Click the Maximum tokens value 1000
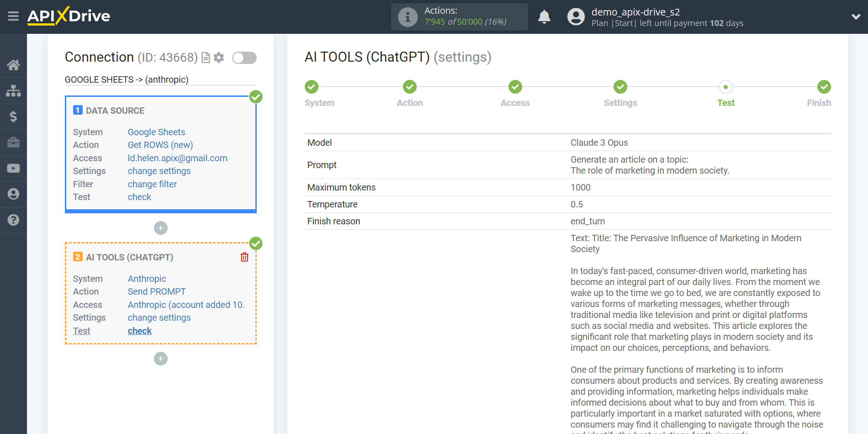 [580, 187]
